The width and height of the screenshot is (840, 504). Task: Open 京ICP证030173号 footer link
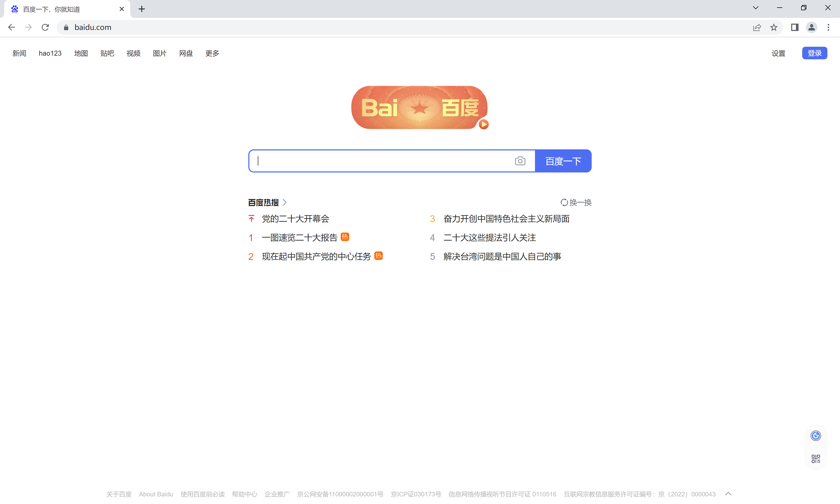pos(416,494)
